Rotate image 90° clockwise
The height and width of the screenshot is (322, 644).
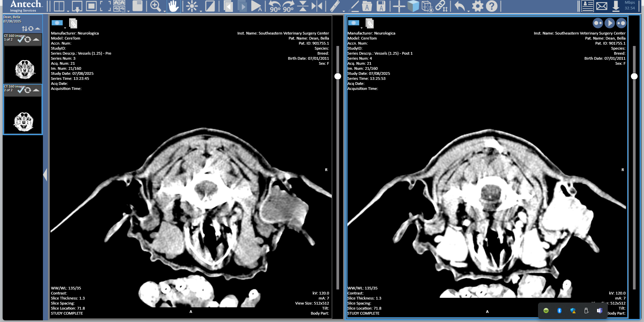pos(288,6)
